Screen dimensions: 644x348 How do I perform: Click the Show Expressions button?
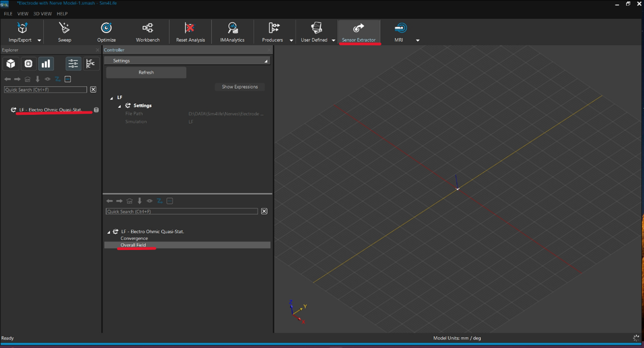pyautogui.click(x=240, y=87)
